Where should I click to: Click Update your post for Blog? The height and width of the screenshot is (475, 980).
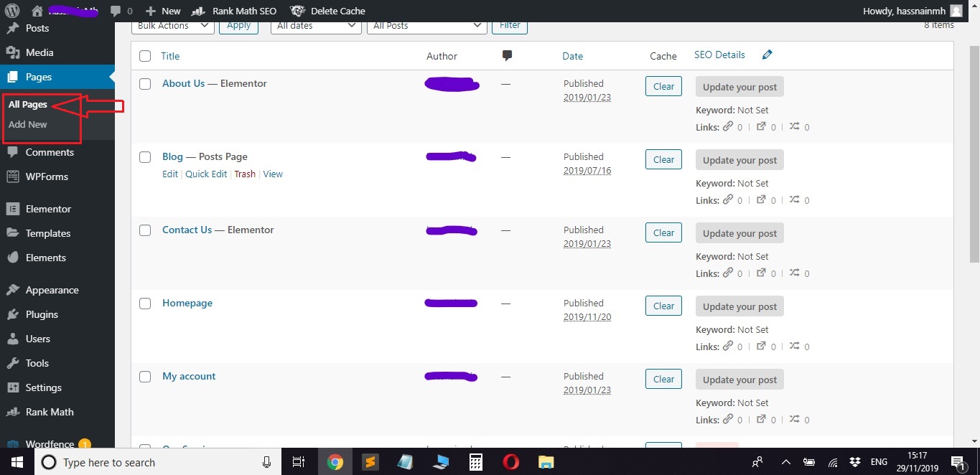[x=739, y=160]
